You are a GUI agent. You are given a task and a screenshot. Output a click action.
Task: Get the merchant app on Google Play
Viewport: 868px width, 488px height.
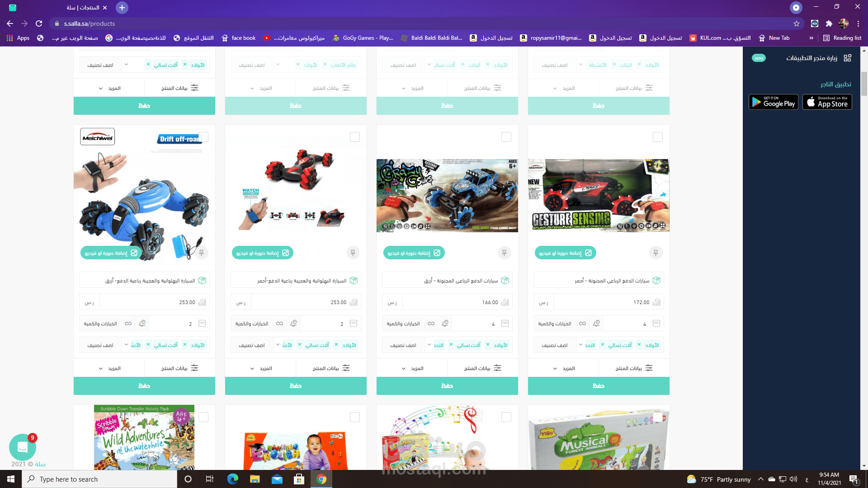[x=774, y=102]
